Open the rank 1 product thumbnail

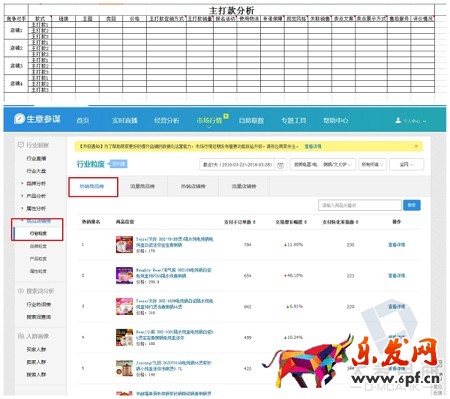tap(124, 244)
